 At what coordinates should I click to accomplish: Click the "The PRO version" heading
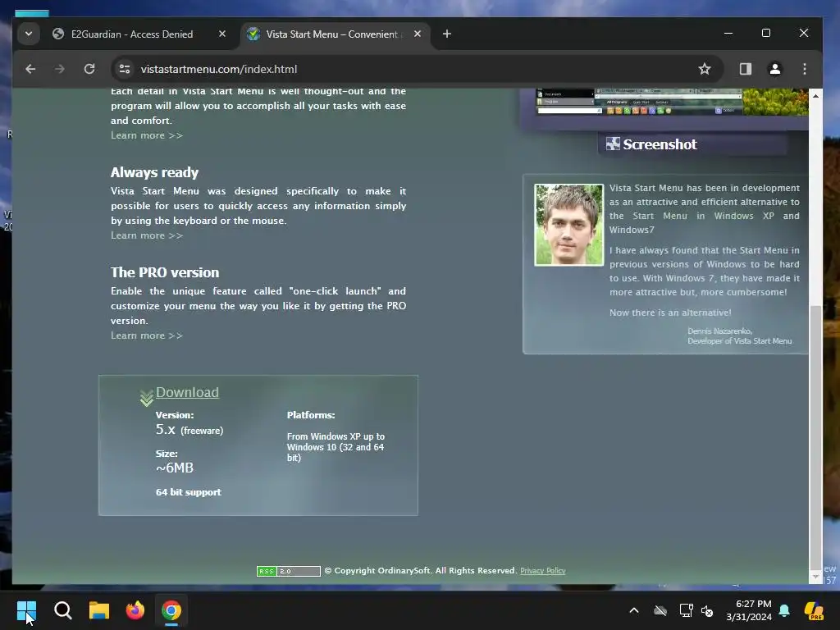[165, 272]
